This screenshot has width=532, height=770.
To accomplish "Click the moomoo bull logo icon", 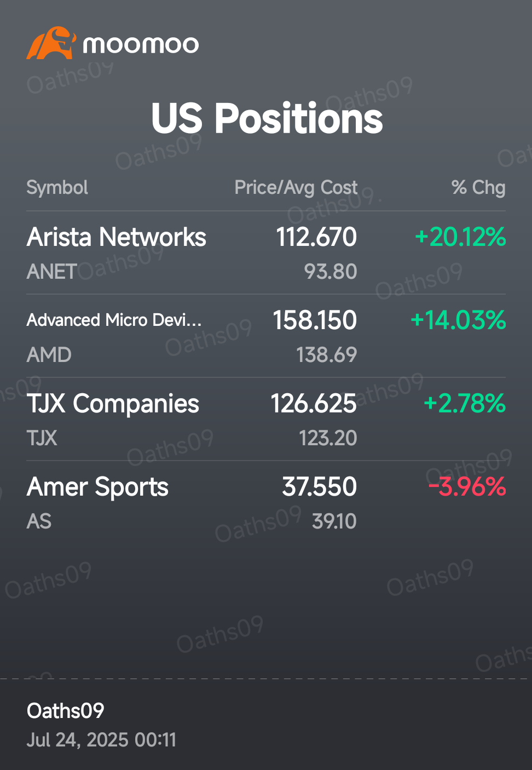I will (x=51, y=43).
